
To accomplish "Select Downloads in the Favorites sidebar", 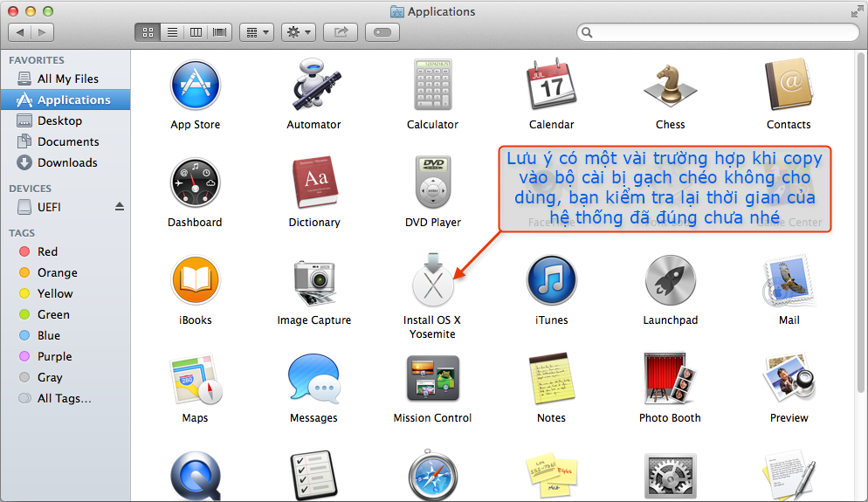I will 65,162.
